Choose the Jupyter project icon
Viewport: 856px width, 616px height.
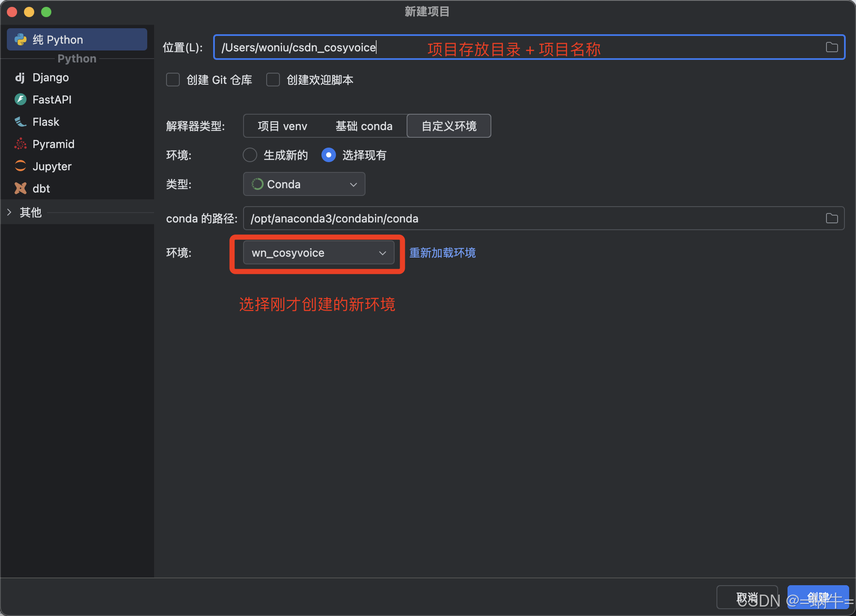[x=20, y=166]
